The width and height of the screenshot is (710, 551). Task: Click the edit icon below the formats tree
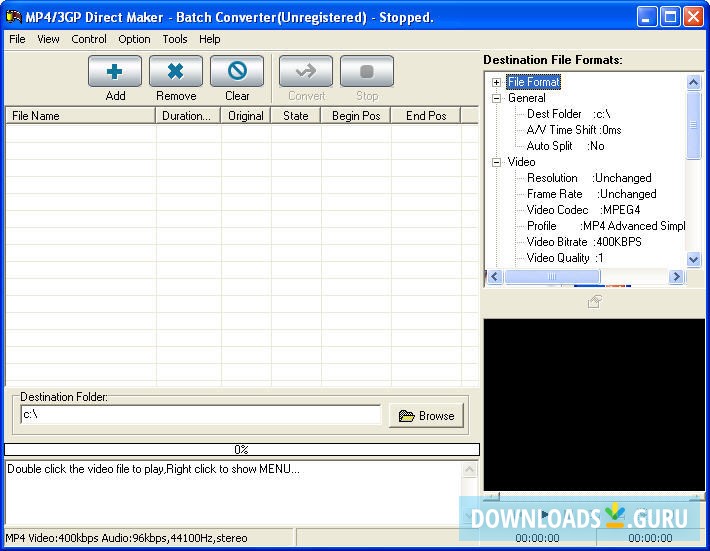point(595,302)
